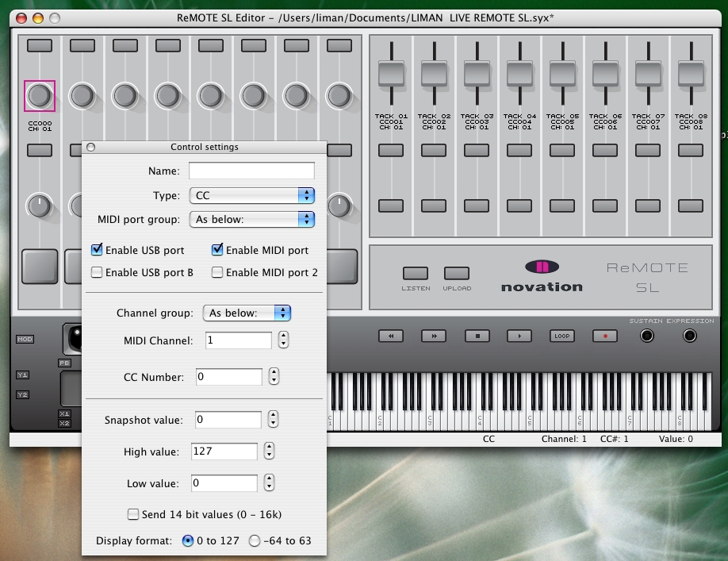Click the LISTEN button

pyautogui.click(x=416, y=273)
